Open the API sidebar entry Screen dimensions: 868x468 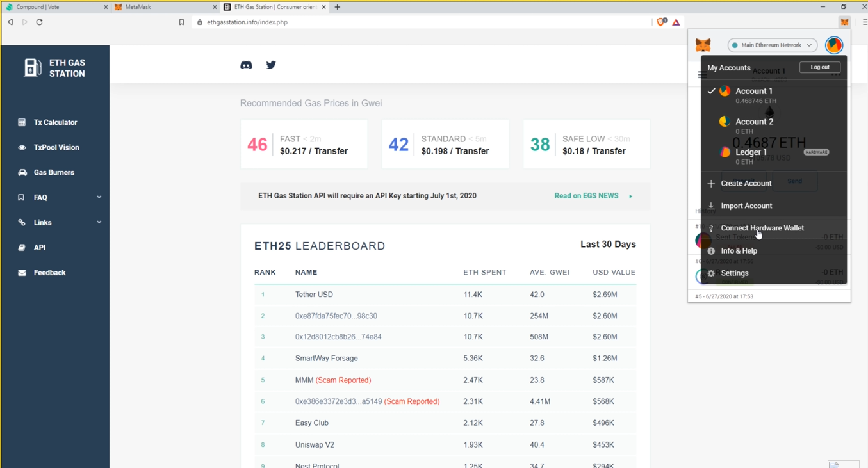point(40,247)
